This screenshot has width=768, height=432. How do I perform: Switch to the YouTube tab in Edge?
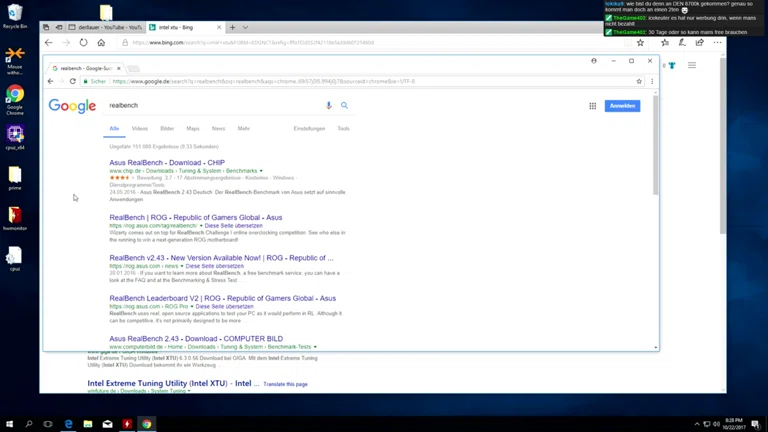(x=105, y=27)
